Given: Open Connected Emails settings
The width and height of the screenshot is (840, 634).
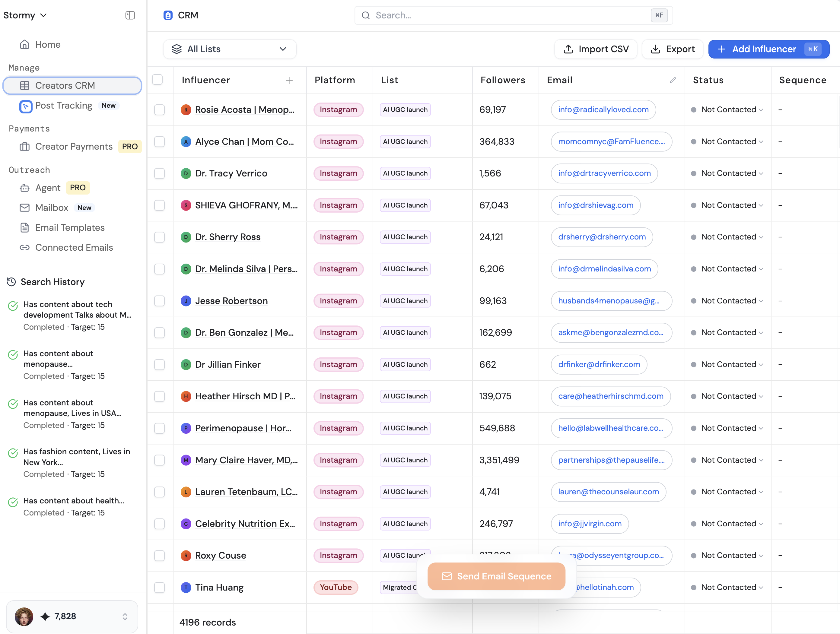Looking at the screenshot, I should (74, 247).
